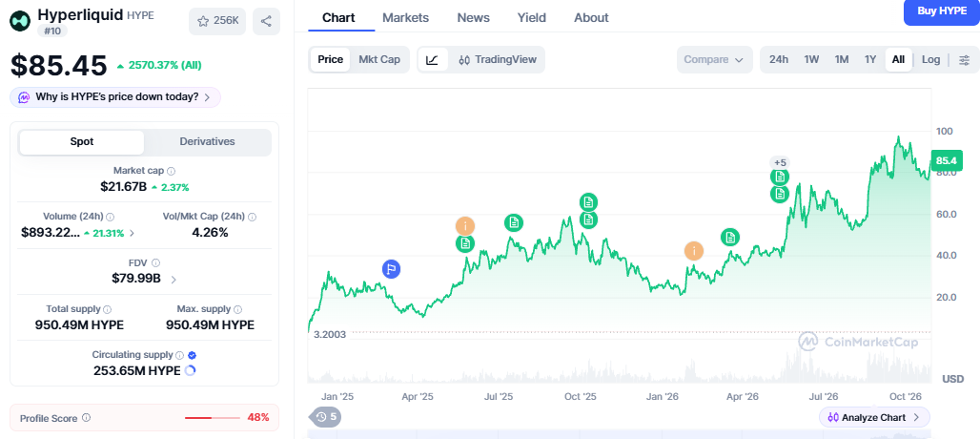Click the Vol/Mkt Cap (24h) info icon
Screen dimensions: 980x439
252,217
